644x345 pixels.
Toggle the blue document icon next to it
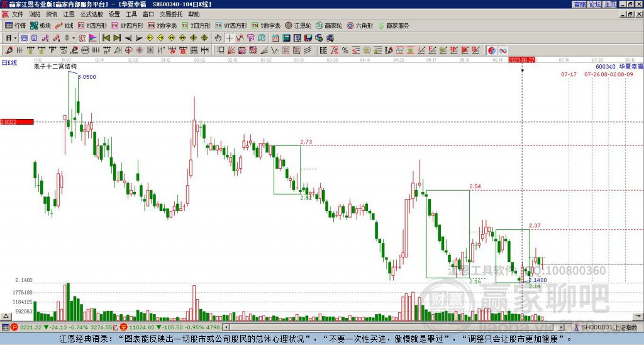click(x=35, y=38)
